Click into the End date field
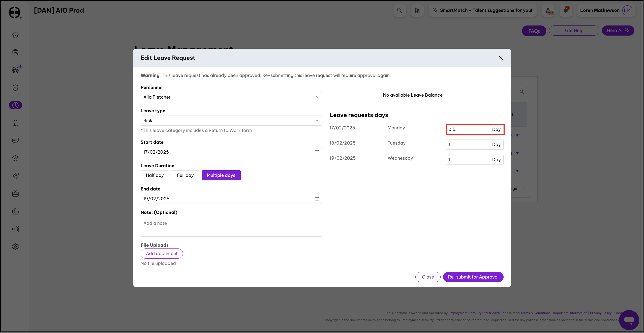644x333 pixels. tap(231, 199)
